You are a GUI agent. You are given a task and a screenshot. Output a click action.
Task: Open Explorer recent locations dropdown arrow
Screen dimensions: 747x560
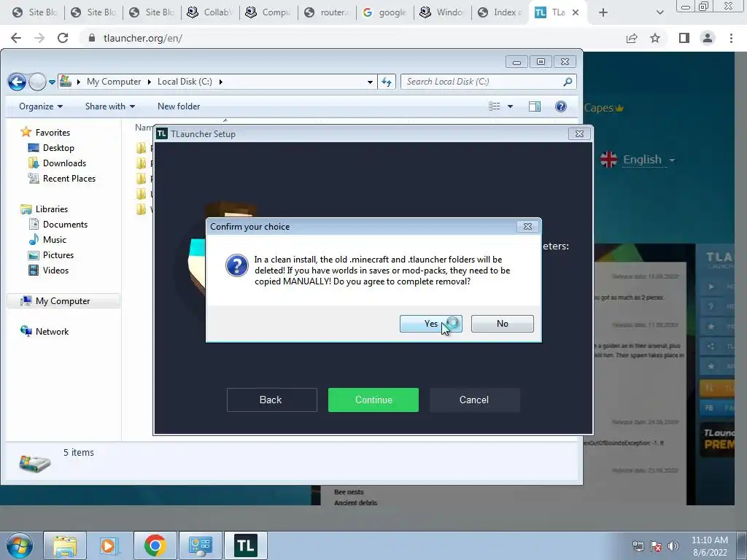(x=52, y=82)
